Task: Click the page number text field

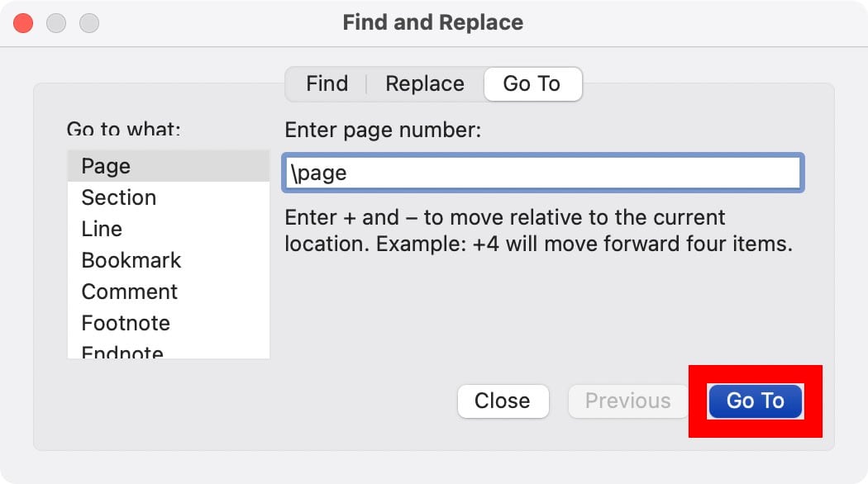Action: pos(541,173)
